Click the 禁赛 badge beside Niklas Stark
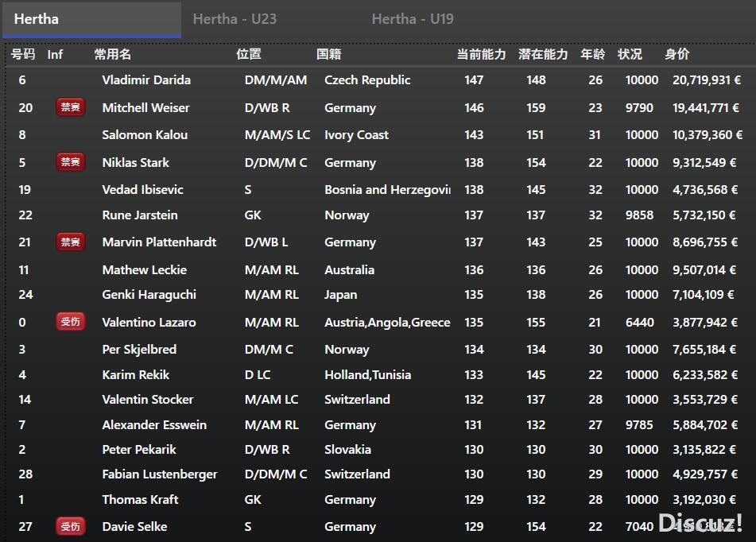 [71, 162]
